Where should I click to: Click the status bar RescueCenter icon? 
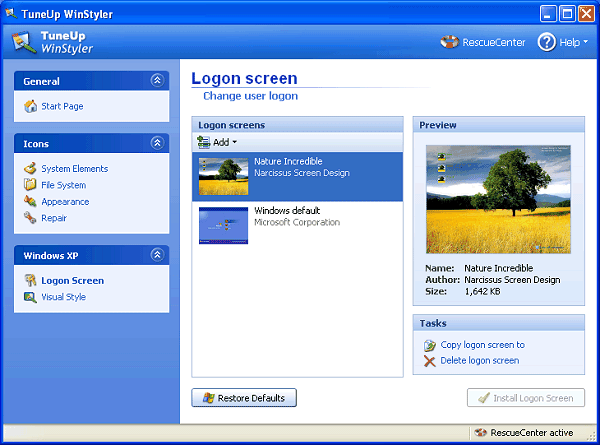(480, 432)
